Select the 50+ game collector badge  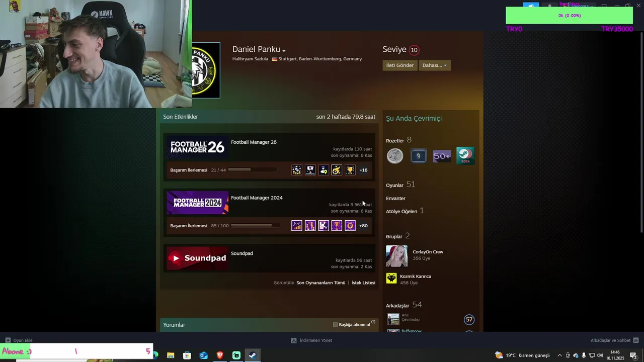442,156
